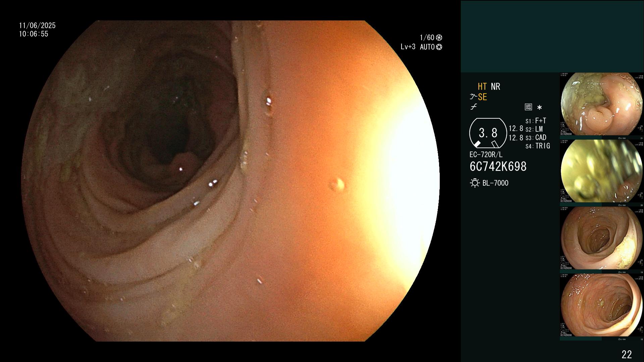644x362 pixels.
Task: Click the AUTO iris icon
Action: [x=439, y=47]
